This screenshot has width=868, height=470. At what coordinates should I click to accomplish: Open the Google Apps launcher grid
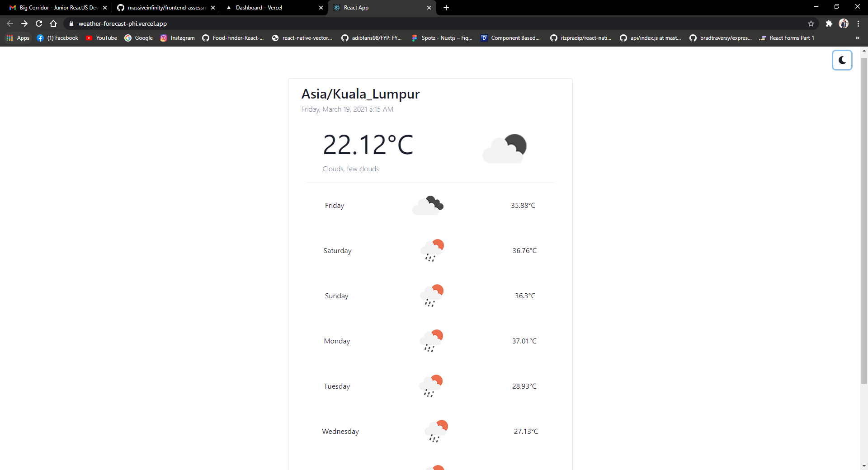[x=9, y=38]
